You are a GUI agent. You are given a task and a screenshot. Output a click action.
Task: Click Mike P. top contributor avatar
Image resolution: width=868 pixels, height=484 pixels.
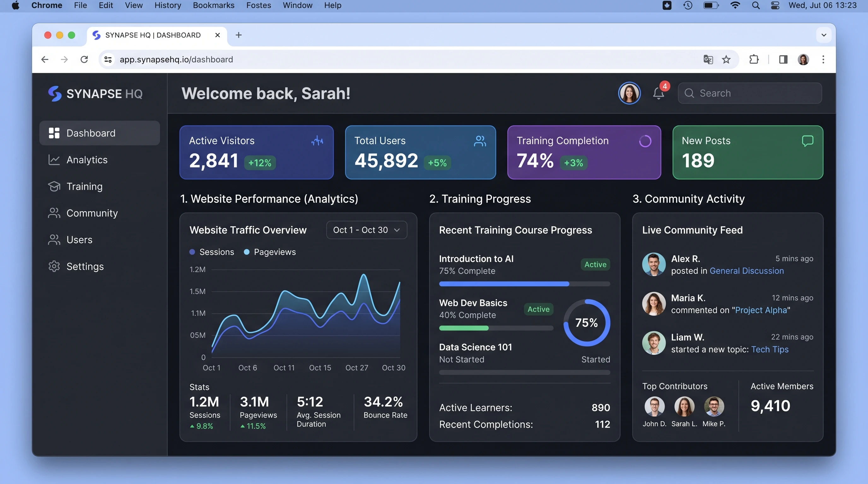tap(714, 406)
